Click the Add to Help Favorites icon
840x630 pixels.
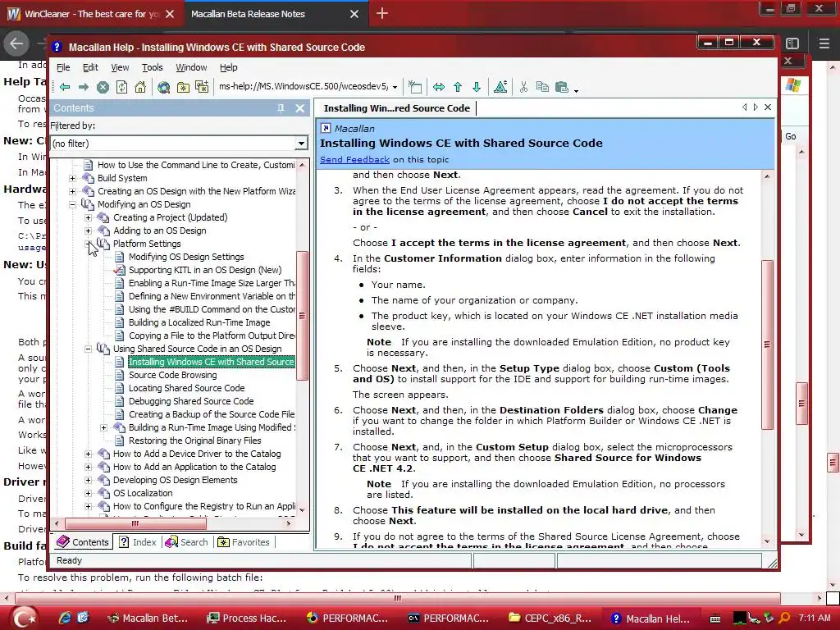[x=202, y=87]
